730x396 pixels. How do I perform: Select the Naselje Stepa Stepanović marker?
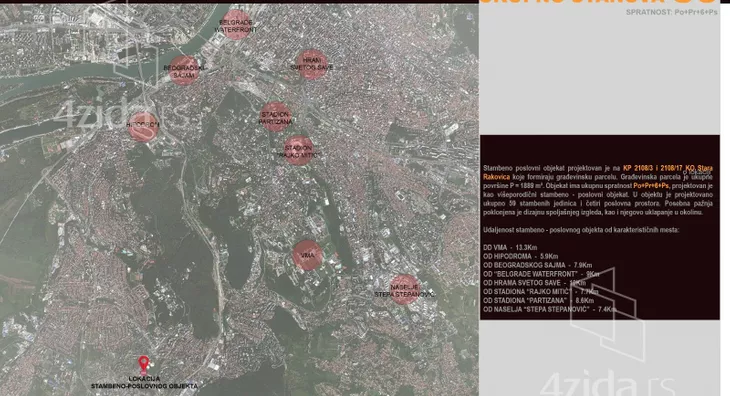(x=404, y=289)
